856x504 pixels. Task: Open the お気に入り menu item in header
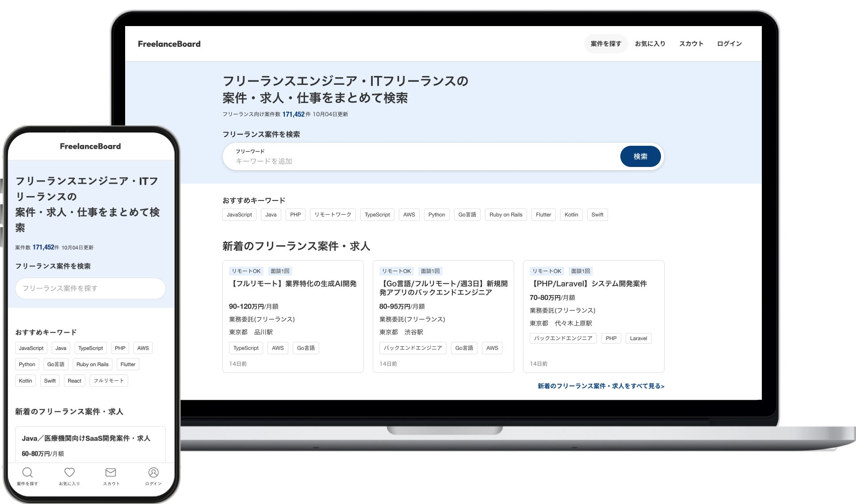pos(650,44)
